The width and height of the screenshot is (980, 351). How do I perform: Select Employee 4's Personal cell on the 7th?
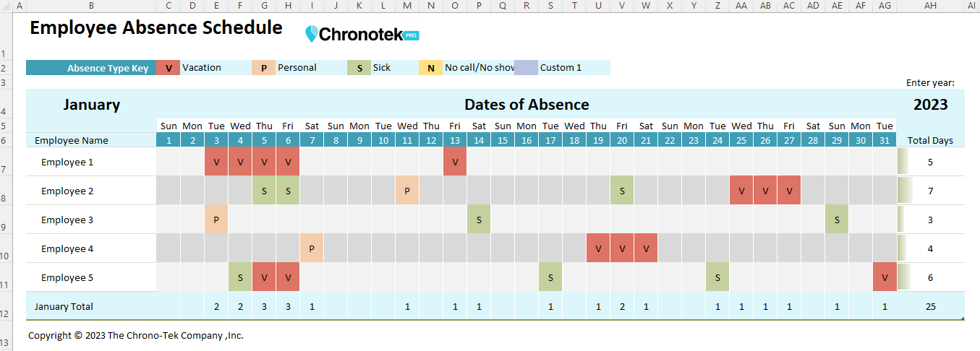point(311,248)
